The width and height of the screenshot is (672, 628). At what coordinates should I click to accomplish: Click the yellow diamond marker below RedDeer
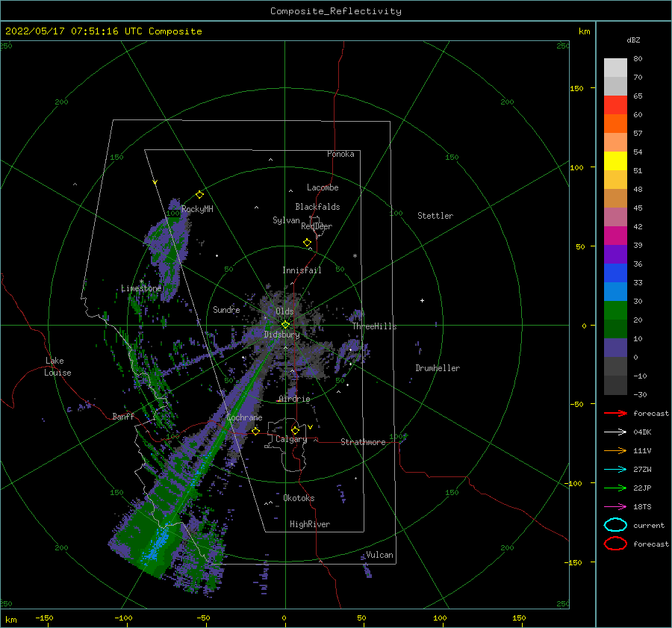pos(307,242)
